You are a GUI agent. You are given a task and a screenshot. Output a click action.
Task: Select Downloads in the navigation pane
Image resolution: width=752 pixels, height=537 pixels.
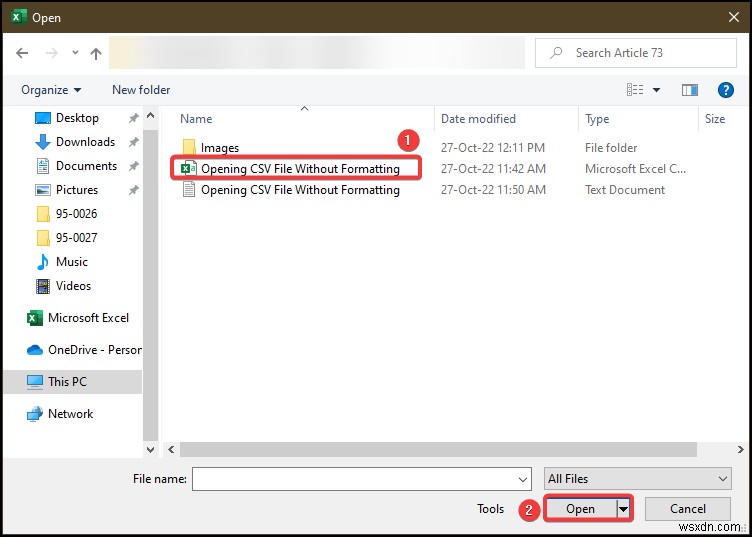(85, 142)
